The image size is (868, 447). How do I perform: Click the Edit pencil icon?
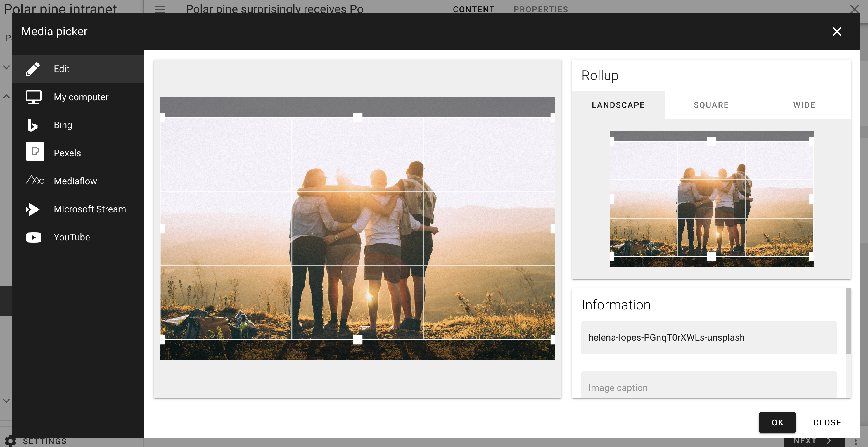33,69
